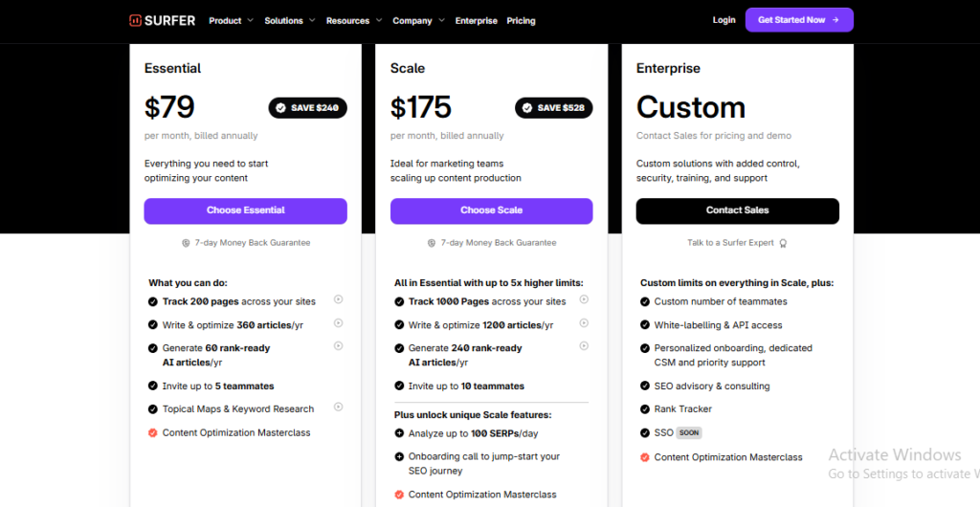Image resolution: width=980 pixels, height=507 pixels.
Task: Click the checkmark beside Invite up to 10 teammates
Action: click(399, 386)
